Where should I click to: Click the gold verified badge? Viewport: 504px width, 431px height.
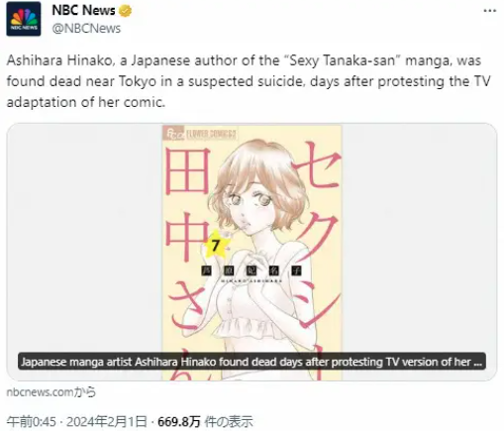tap(125, 11)
